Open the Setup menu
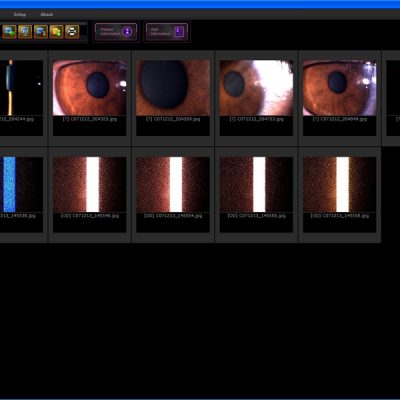The height and width of the screenshot is (400, 400). coord(20,14)
